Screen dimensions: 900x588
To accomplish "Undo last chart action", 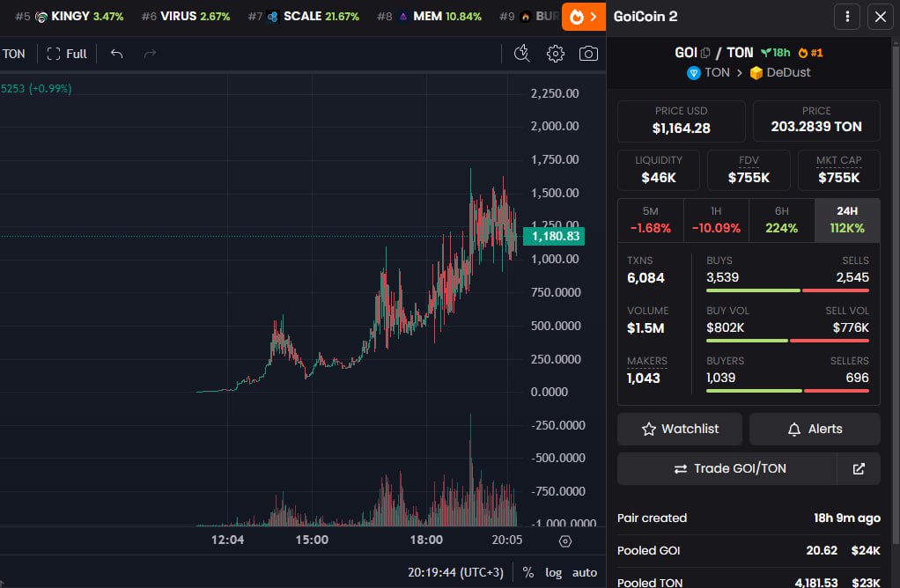I will (117, 54).
